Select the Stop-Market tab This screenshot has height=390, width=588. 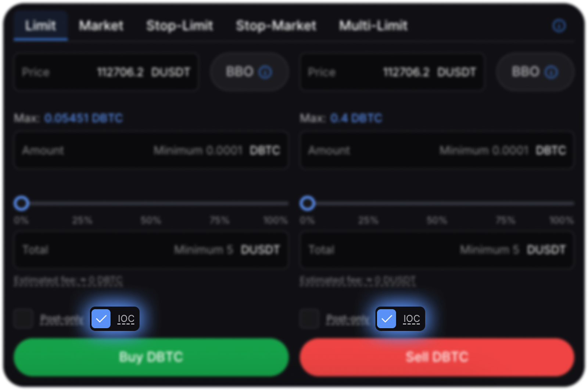pos(276,26)
